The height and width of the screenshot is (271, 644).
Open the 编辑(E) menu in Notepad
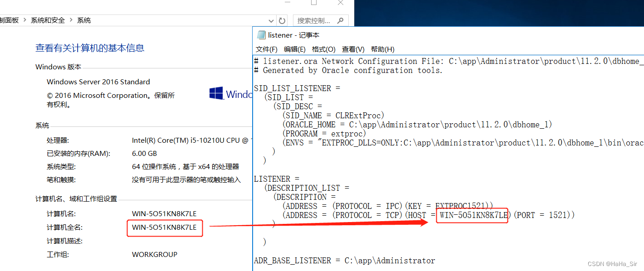pos(295,49)
